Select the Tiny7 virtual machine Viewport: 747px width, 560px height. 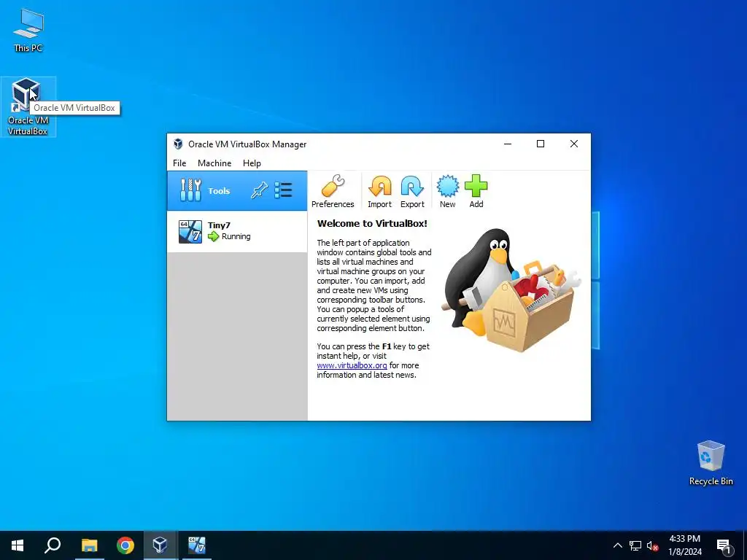[237, 231]
